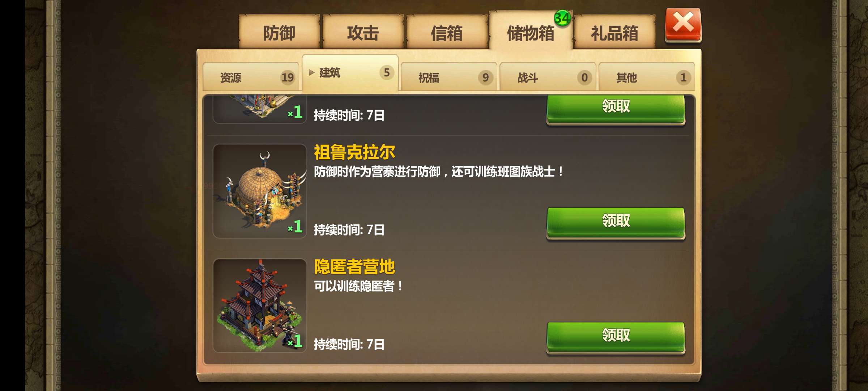Click the green 34 notification badge

(562, 18)
